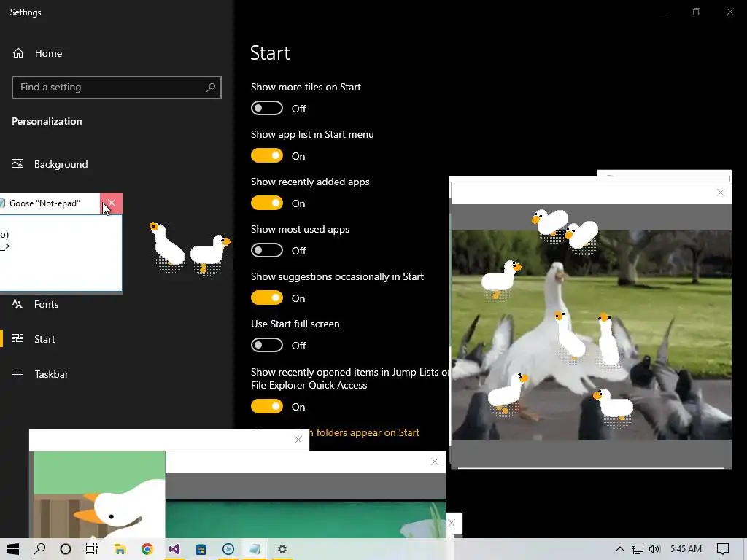The height and width of the screenshot is (560, 747).
Task: Go to Settings Home
Action: [37, 53]
